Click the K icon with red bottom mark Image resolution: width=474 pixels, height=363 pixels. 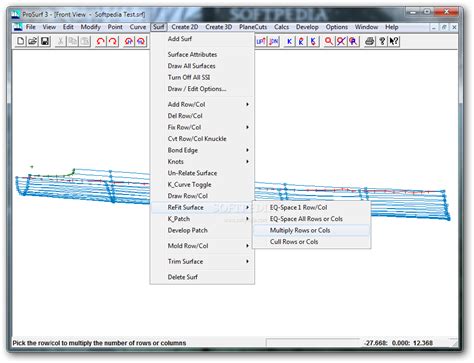click(313, 41)
